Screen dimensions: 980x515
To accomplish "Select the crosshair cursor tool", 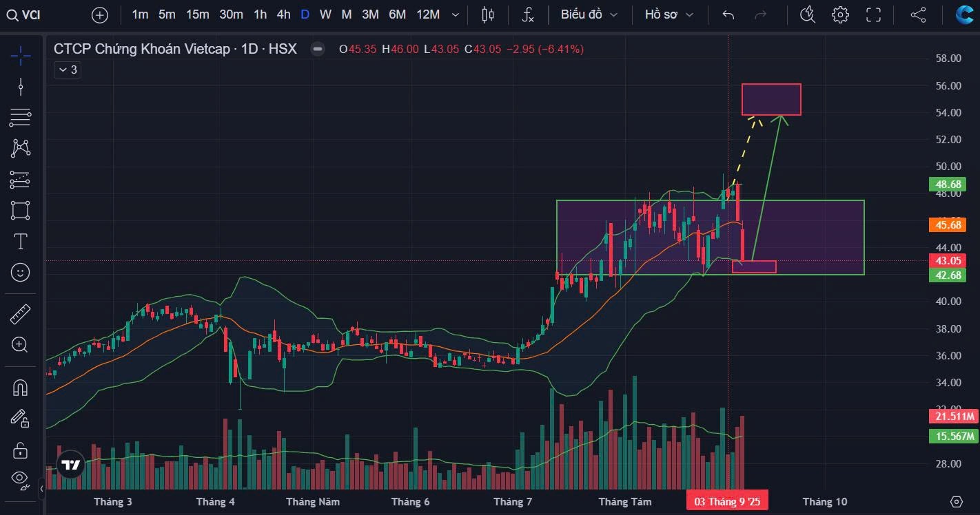I will [x=21, y=56].
